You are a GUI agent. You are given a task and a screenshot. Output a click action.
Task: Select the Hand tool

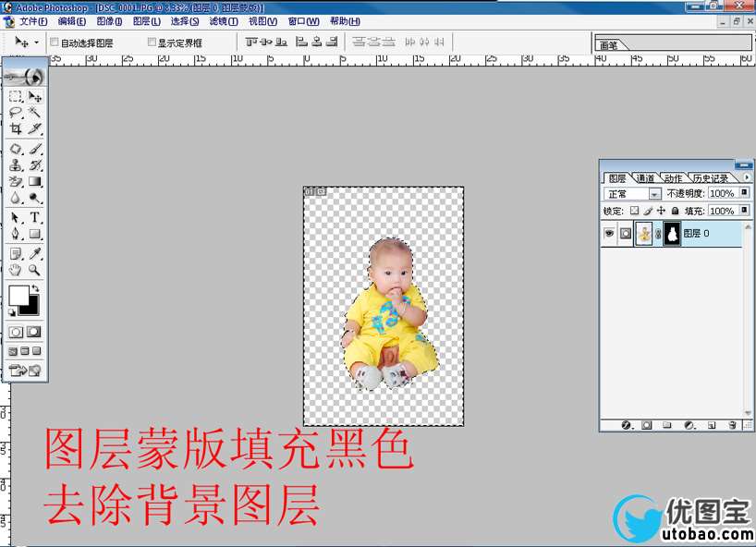click(16, 270)
